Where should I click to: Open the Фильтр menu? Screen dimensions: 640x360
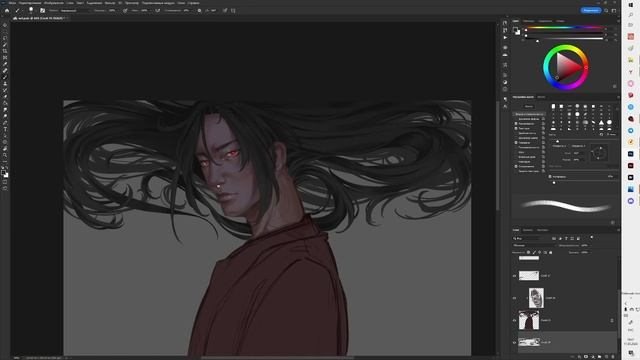pos(110,3)
